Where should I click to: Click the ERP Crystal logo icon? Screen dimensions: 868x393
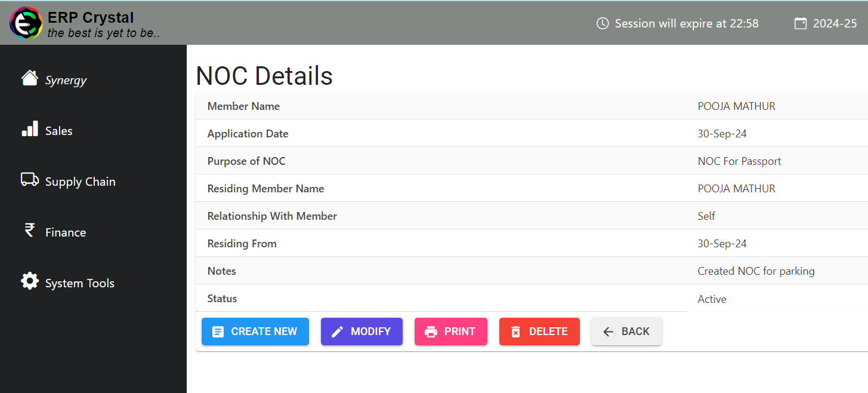[x=25, y=23]
